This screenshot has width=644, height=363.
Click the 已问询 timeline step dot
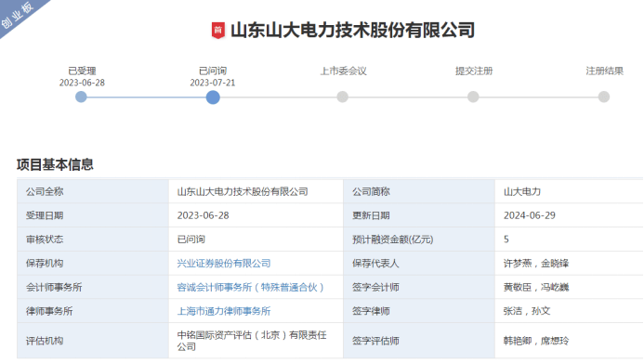213,97
